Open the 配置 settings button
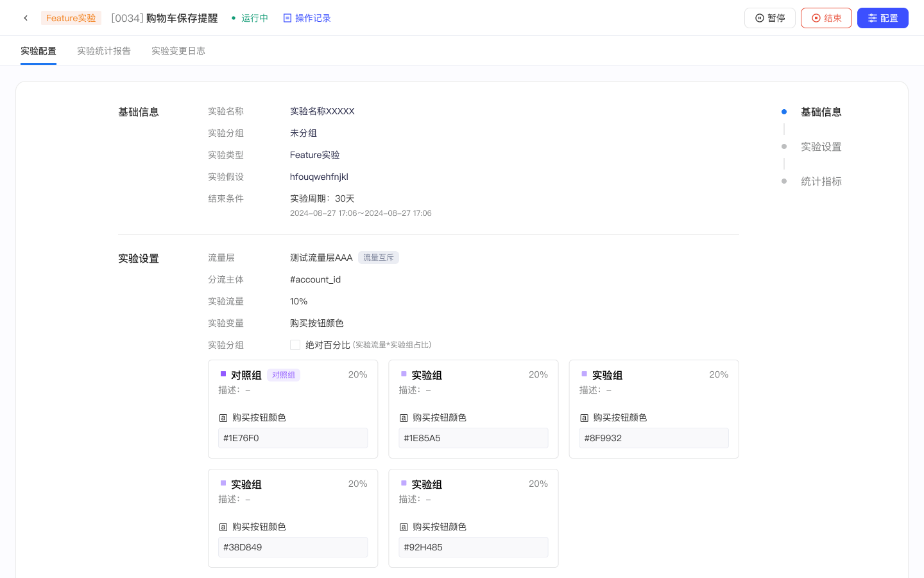The width and height of the screenshot is (924, 578). click(x=883, y=18)
